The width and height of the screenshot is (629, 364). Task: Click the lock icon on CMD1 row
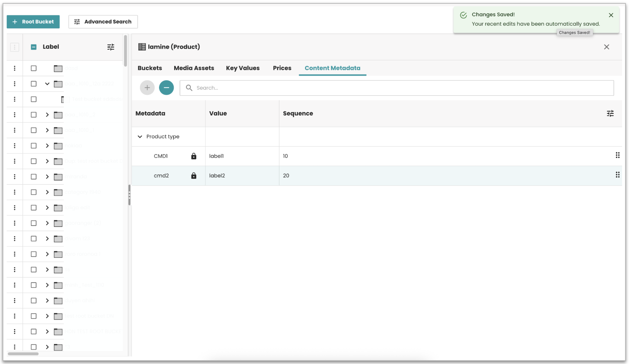194,156
